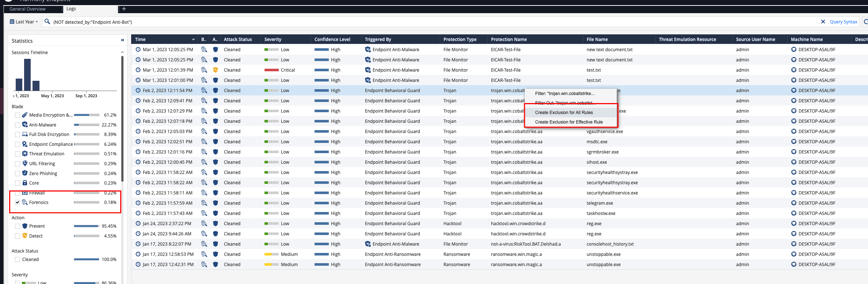Sort by the Severity column header
This screenshot has height=284, width=868.
click(x=273, y=39)
